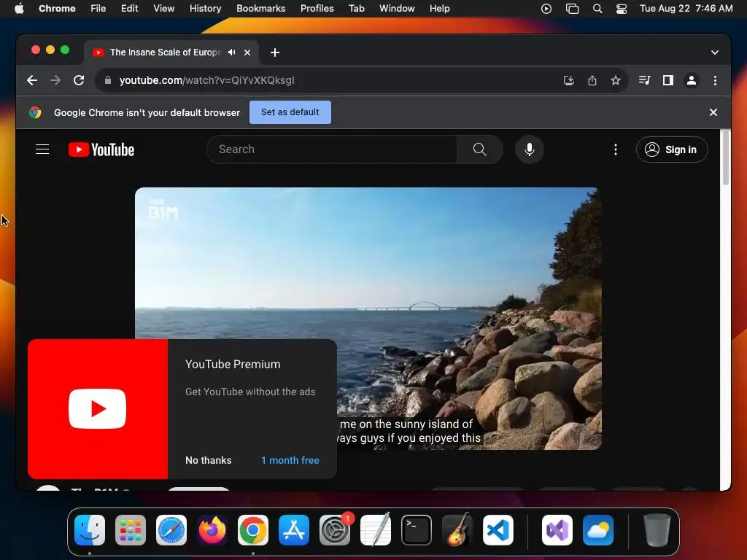Open the History menu

click(205, 9)
